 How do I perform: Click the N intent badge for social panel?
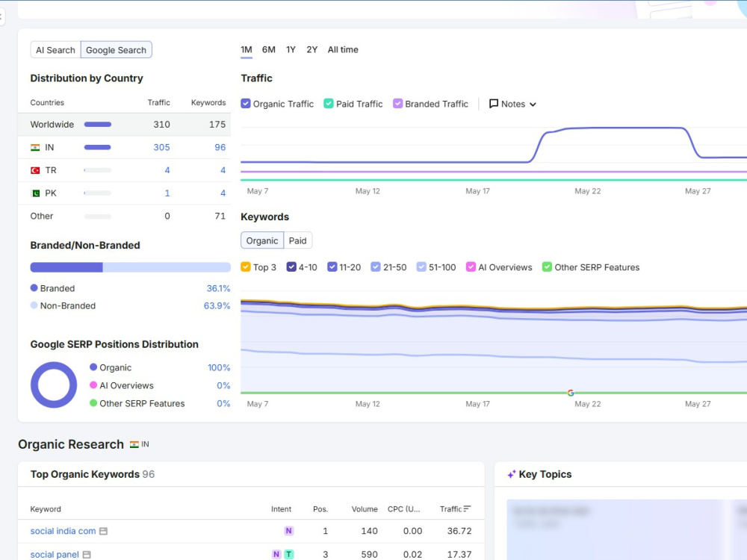coord(276,554)
